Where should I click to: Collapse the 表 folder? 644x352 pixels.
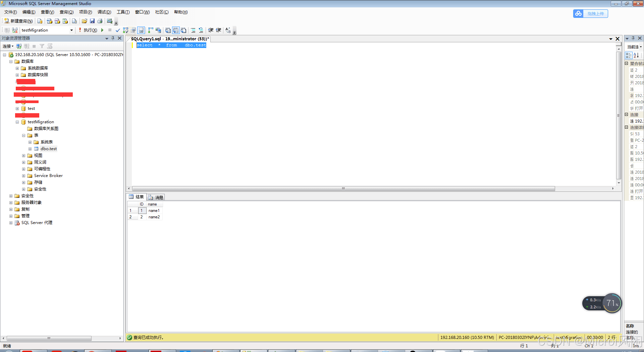coord(23,135)
